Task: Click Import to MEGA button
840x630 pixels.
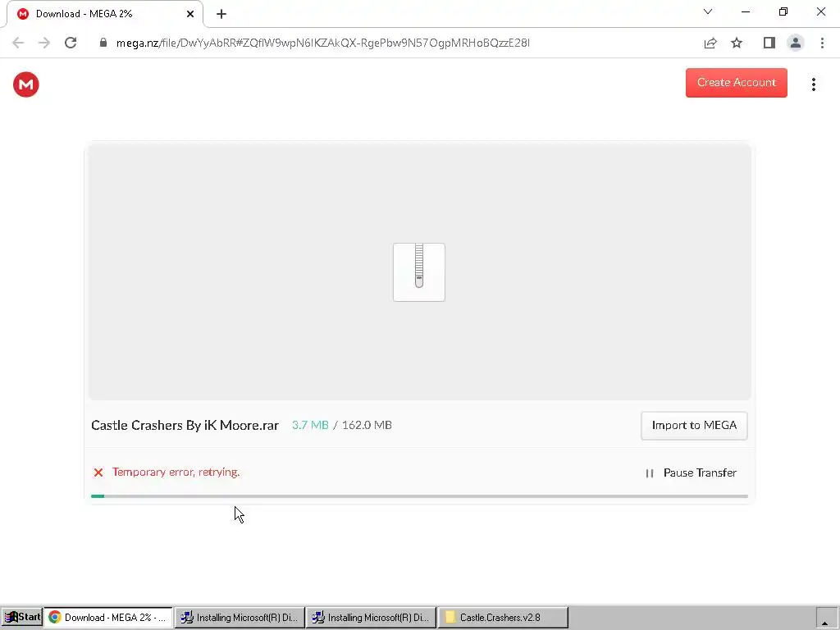Action: (x=694, y=426)
